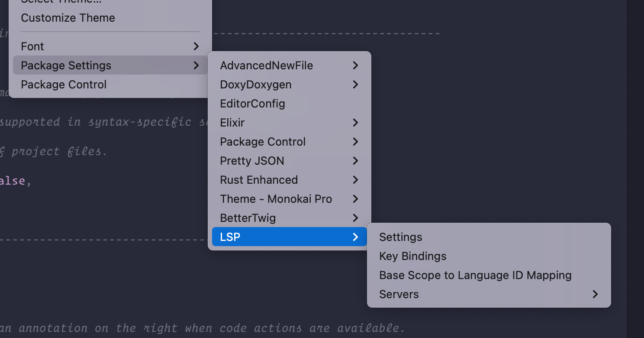Expand the Theme - Monokai Pro chevron
The image size is (644, 338).
tap(355, 199)
